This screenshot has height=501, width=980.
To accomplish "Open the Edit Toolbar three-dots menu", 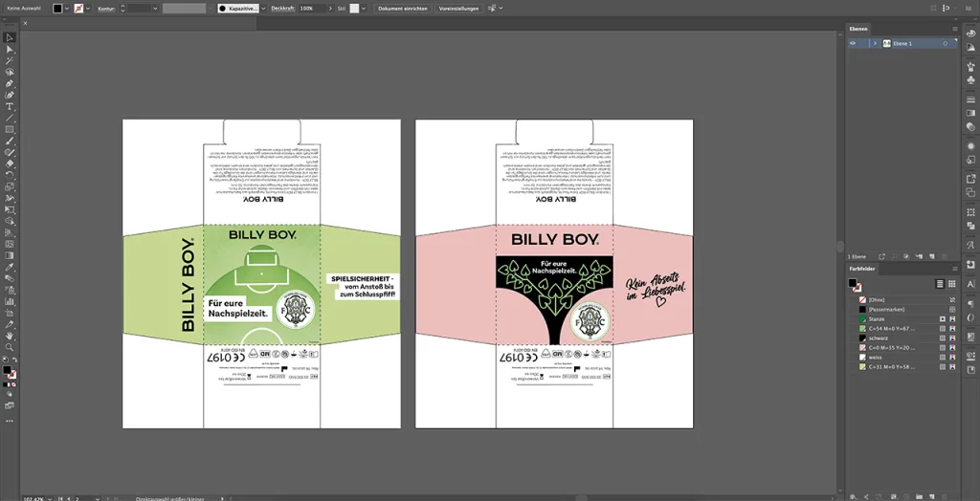I will pos(10,421).
